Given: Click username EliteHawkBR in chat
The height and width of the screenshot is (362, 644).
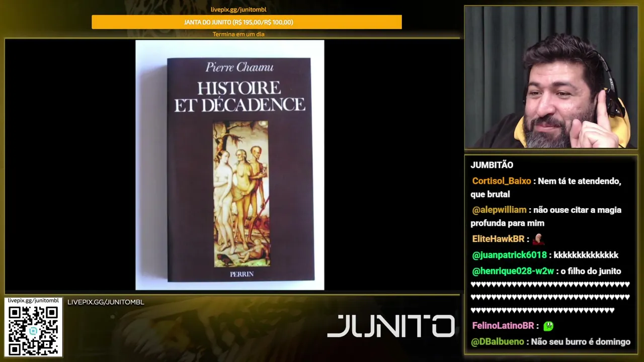Looking at the screenshot, I should point(498,239).
